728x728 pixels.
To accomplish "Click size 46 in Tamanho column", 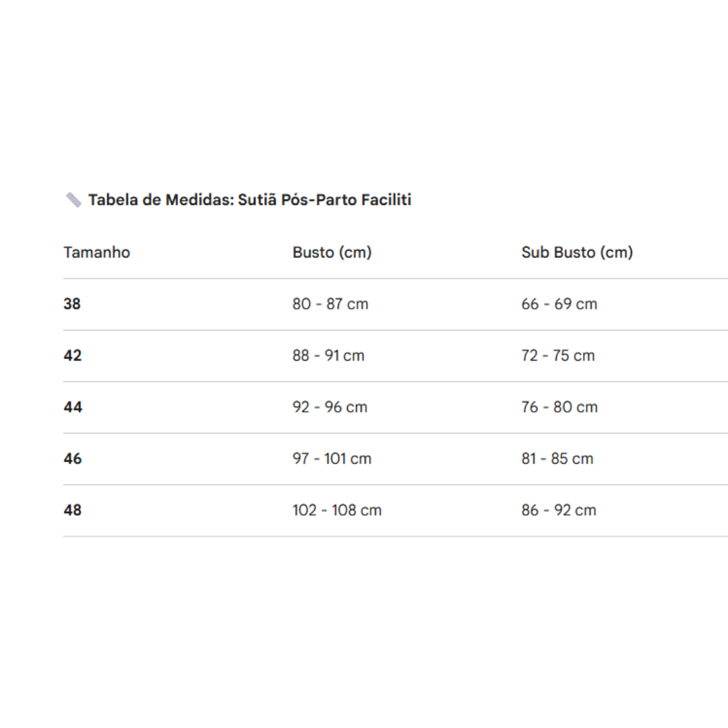I will point(72,458).
